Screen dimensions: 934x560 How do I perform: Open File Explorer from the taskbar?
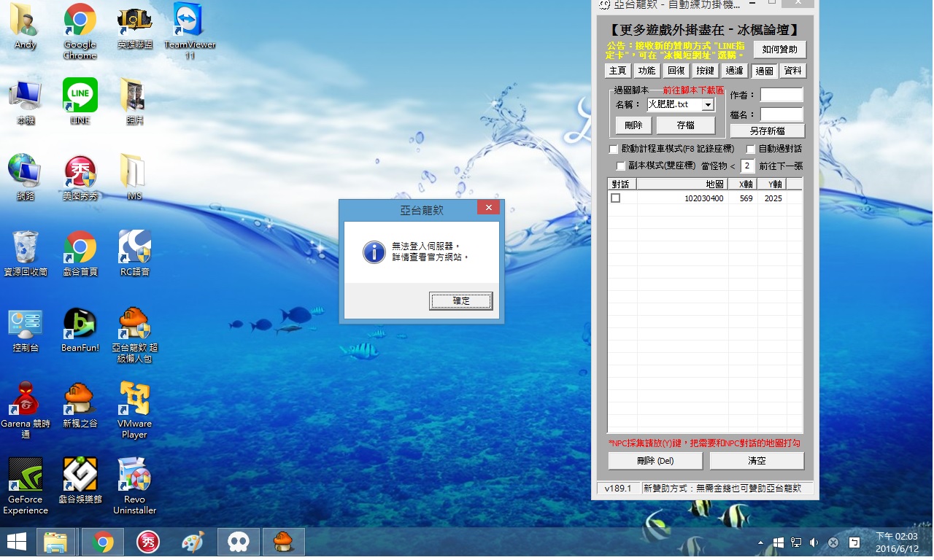(x=56, y=542)
